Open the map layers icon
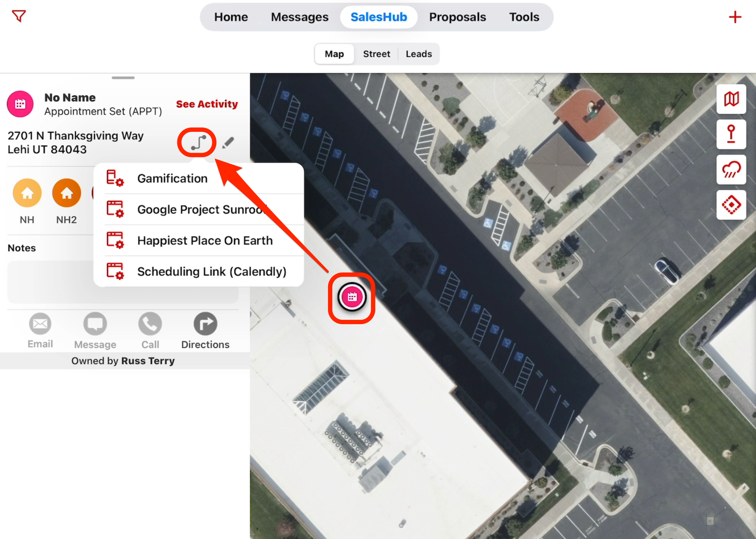Image resolution: width=756 pixels, height=539 pixels. coord(731,99)
